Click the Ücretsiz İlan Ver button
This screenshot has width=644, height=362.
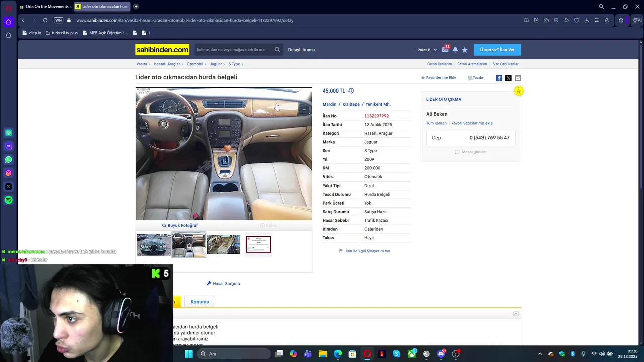coord(498,50)
